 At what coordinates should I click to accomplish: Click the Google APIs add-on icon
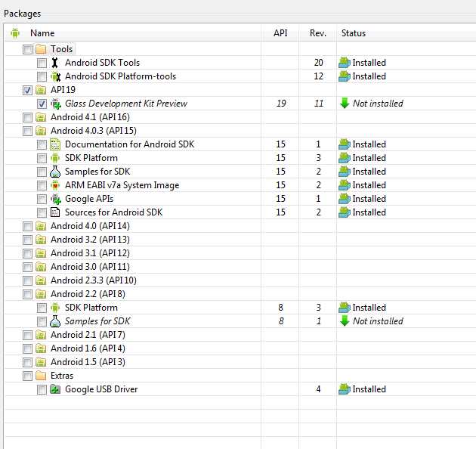pos(56,199)
